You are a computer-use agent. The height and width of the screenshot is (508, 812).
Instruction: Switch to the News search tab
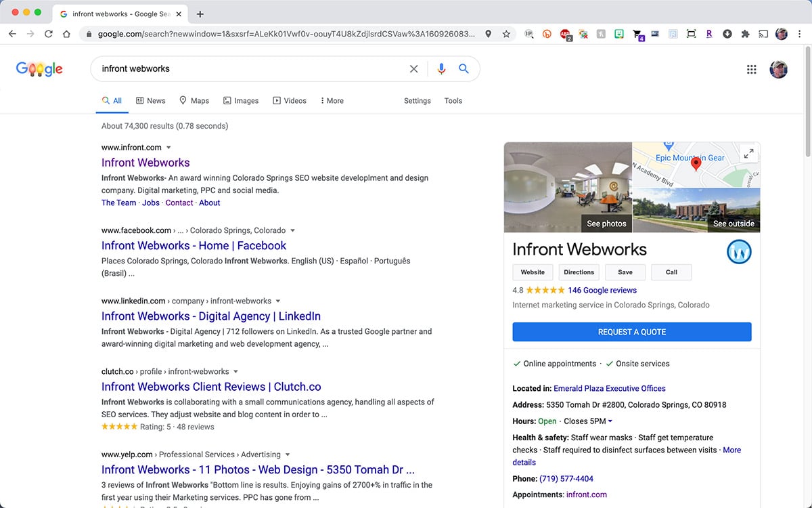[x=150, y=100]
